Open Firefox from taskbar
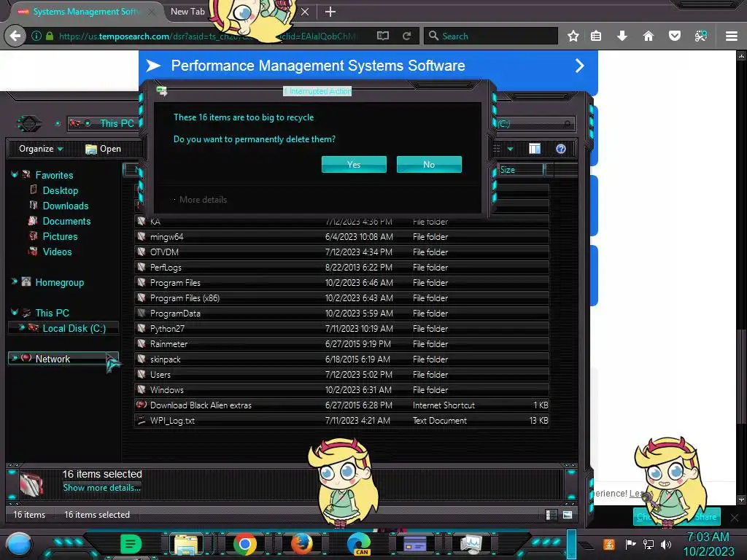747x560 pixels. click(x=301, y=544)
